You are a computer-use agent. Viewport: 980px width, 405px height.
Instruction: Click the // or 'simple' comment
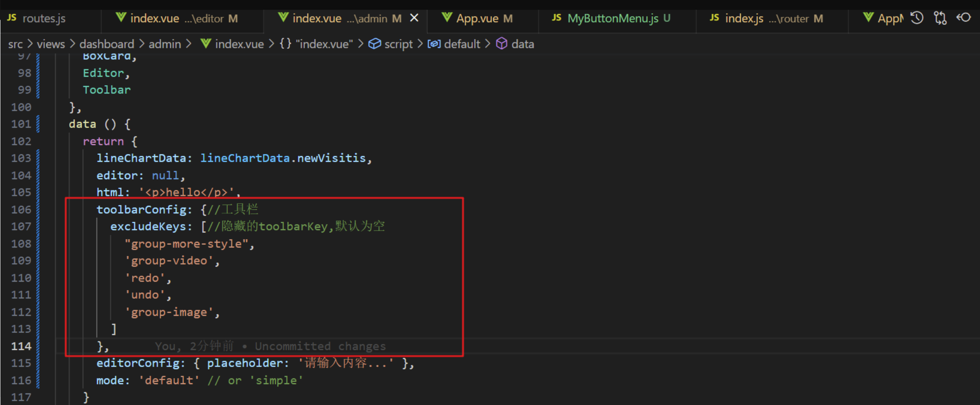tap(255, 381)
